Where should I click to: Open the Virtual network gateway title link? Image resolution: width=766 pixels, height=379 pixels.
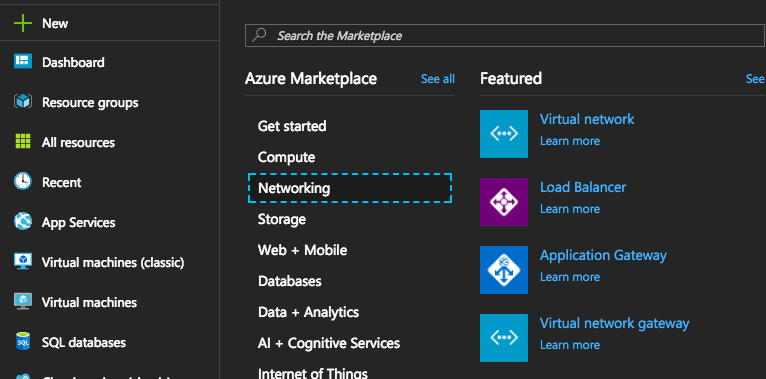tap(615, 323)
